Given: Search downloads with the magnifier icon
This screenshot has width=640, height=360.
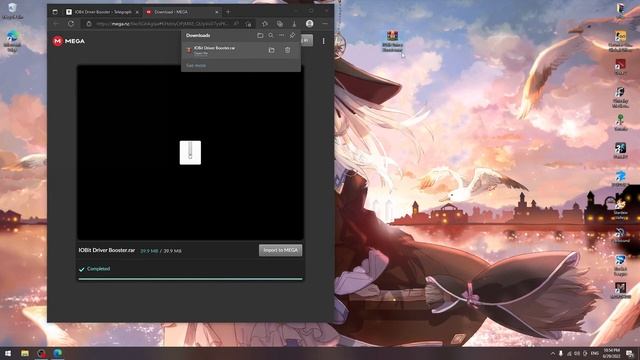Looking at the screenshot, I should [x=271, y=36].
